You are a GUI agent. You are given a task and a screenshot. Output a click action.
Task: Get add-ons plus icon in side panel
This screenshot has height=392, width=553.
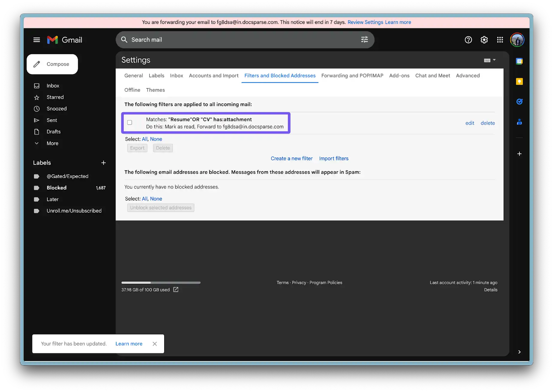point(519,154)
